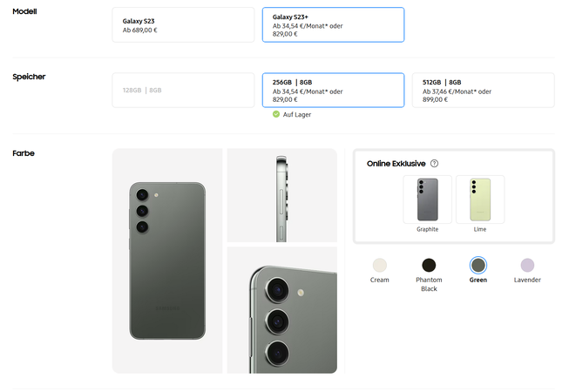Click the Lavender color label
The image size is (569, 392).
[527, 280]
